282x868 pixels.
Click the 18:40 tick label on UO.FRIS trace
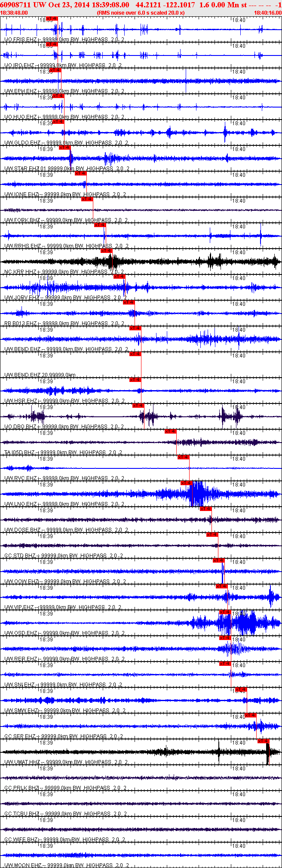click(239, 20)
